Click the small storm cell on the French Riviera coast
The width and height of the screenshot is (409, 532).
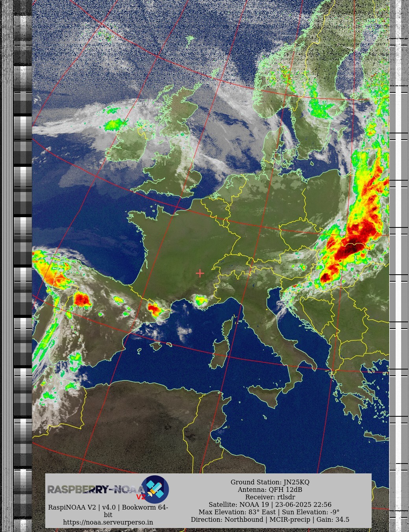[201, 301]
